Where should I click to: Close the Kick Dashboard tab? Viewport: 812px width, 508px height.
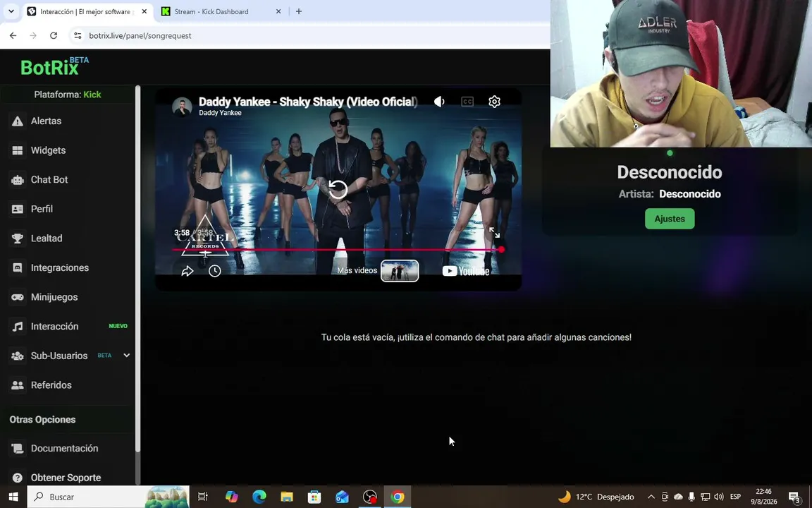click(x=278, y=11)
